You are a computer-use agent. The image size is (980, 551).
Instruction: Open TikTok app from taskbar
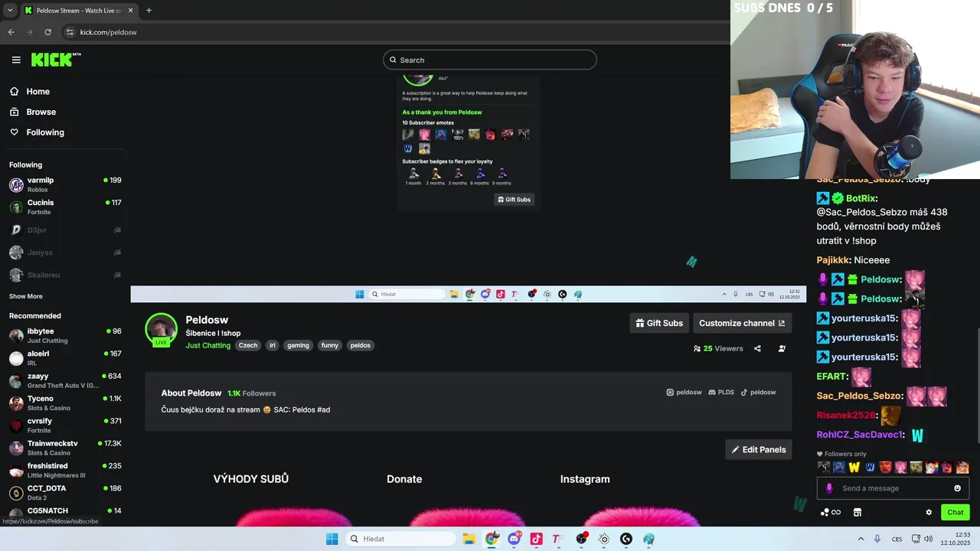click(x=536, y=539)
